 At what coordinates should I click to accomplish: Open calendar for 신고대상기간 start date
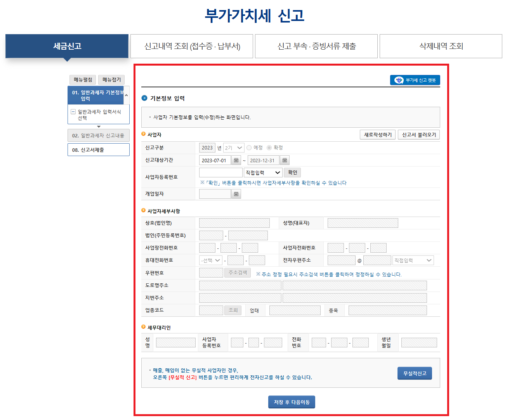click(236, 160)
